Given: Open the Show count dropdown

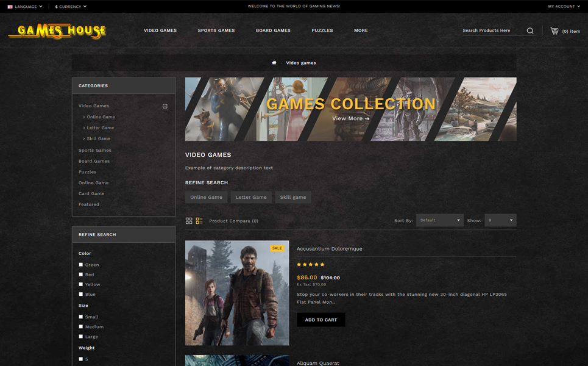Looking at the screenshot, I should [x=500, y=220].
